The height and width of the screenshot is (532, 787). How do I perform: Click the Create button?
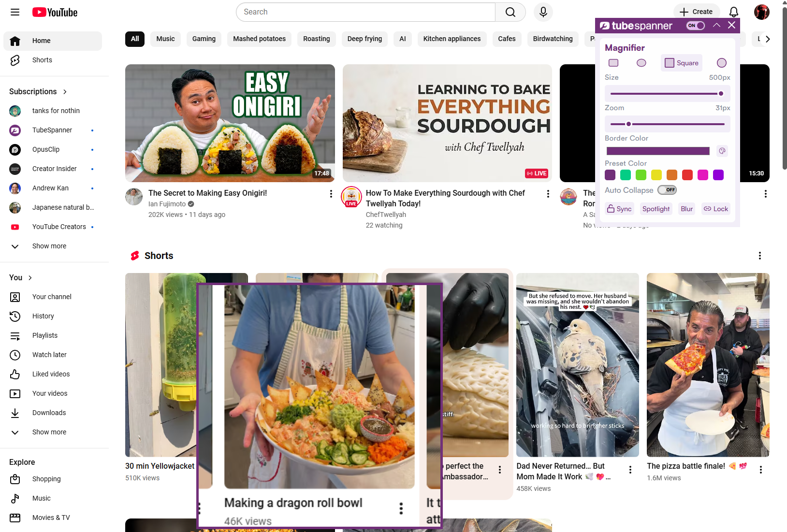click(696, 12)
